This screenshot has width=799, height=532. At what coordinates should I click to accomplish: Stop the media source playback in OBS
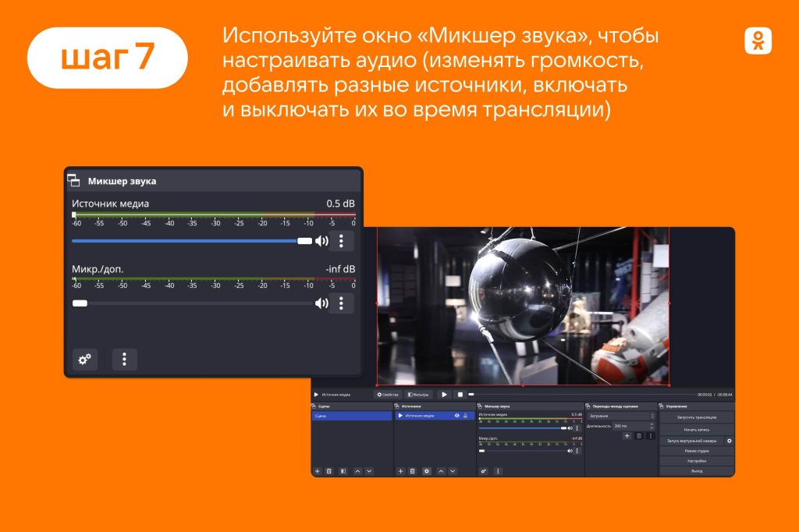click(x=460, y=395)
